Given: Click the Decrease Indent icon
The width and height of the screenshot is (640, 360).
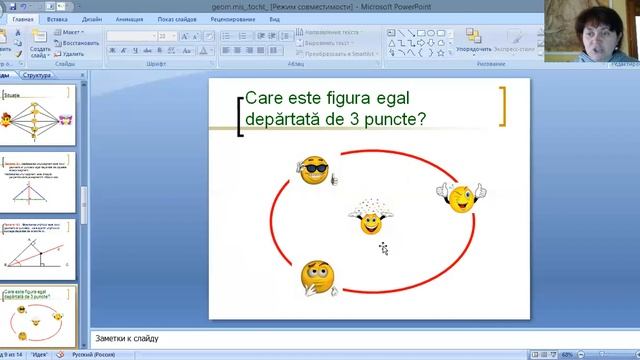Looking at the screenshot, I should pos(261,36).
